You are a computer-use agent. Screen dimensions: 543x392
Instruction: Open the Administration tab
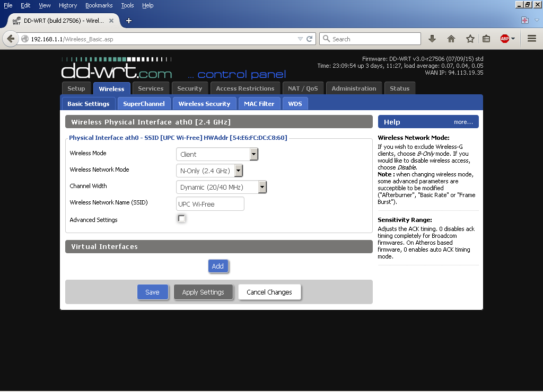click(354, 88)
